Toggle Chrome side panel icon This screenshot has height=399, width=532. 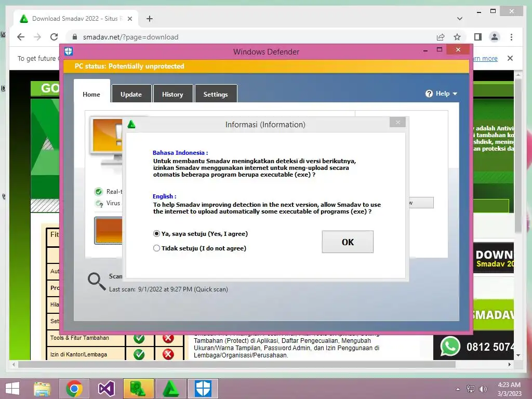[478, 37]
